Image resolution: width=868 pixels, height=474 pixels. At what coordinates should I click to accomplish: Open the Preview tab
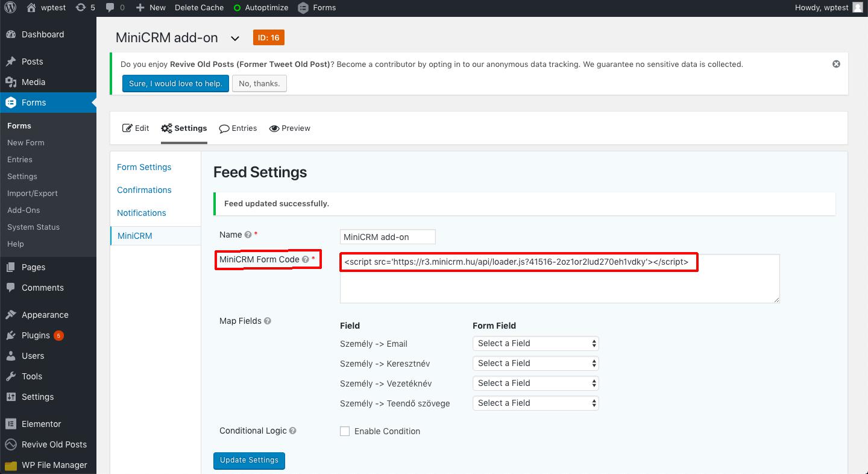click(x=290, y=128)
